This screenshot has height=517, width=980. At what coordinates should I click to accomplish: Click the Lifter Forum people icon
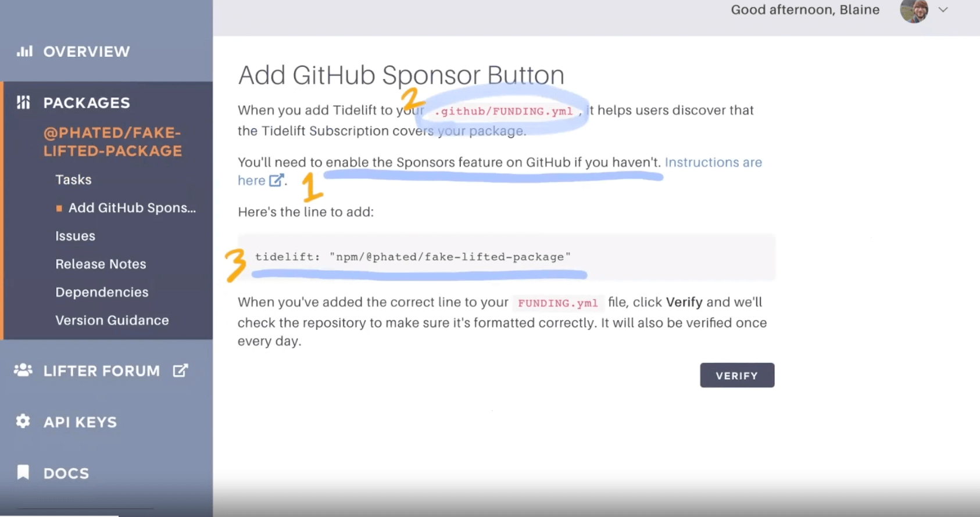[x=23, y=370]
